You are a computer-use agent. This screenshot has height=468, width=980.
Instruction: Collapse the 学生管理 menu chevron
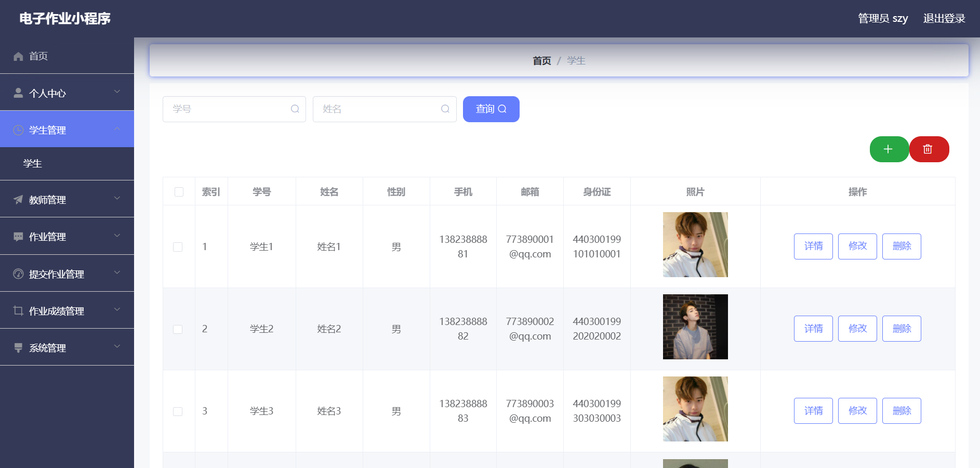117,128
